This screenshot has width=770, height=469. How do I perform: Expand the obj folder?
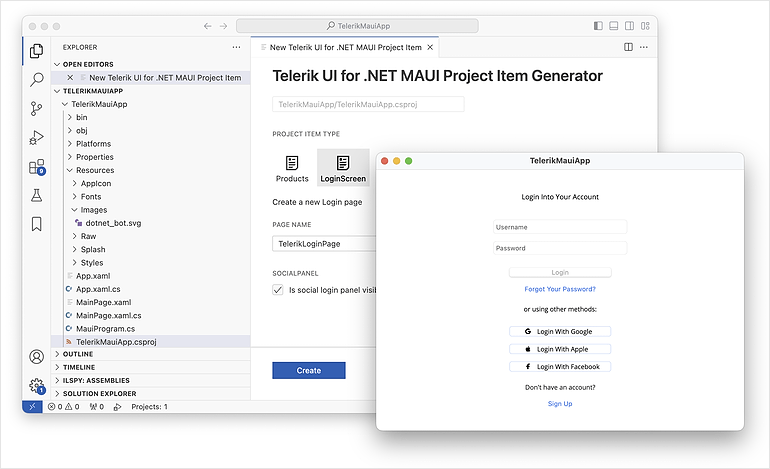pyautogui.click(x=70, y=131)
